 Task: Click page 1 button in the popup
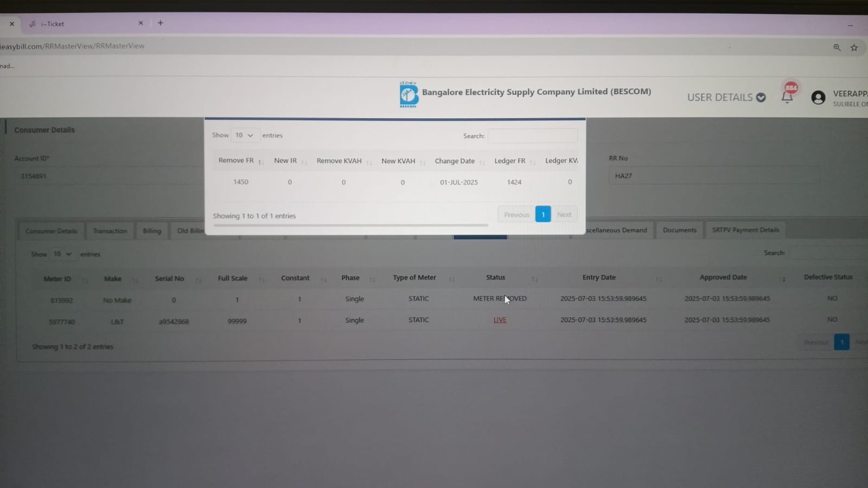click(543, 215)
